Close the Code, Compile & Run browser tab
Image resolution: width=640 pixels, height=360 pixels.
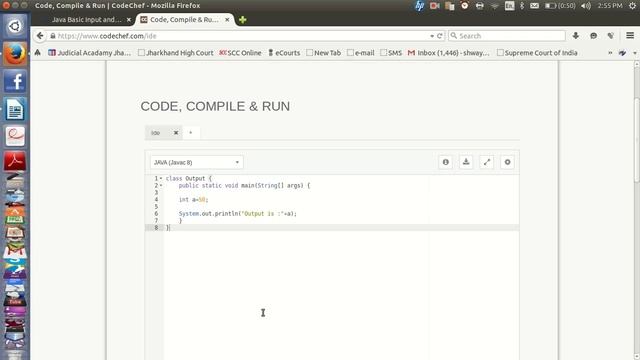pyautogui.click(x=227, y=20)
